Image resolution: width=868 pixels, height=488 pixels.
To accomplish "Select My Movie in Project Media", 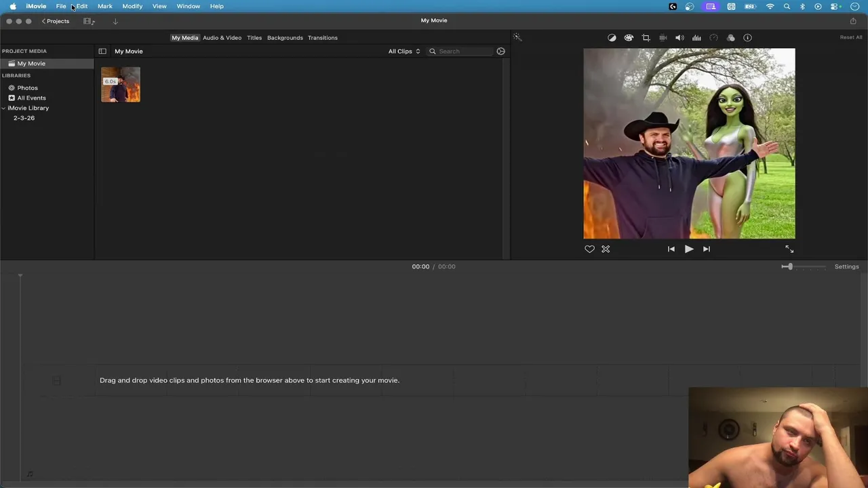I will coord(47,64).
